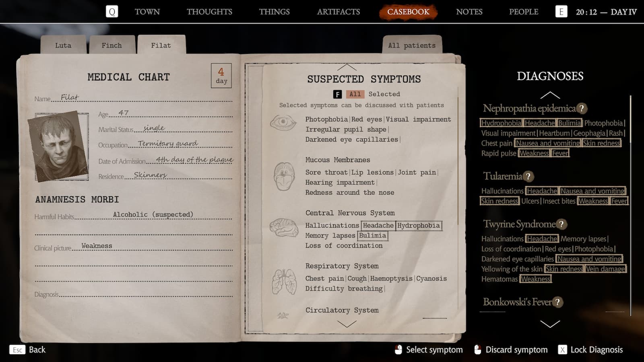Open the Twyrine Syndrome help icon
Viewport: 644px width, 362px height.
point(561,224)
